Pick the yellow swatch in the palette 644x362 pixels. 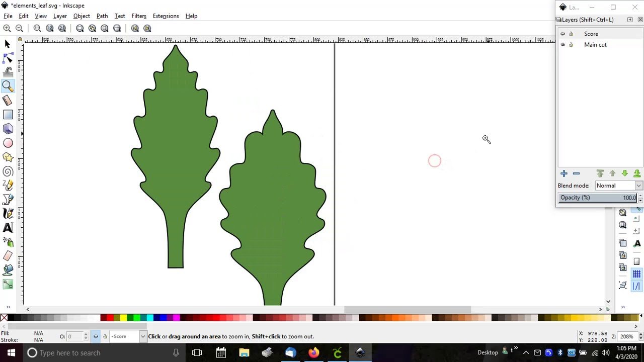[x=123, y=318]
